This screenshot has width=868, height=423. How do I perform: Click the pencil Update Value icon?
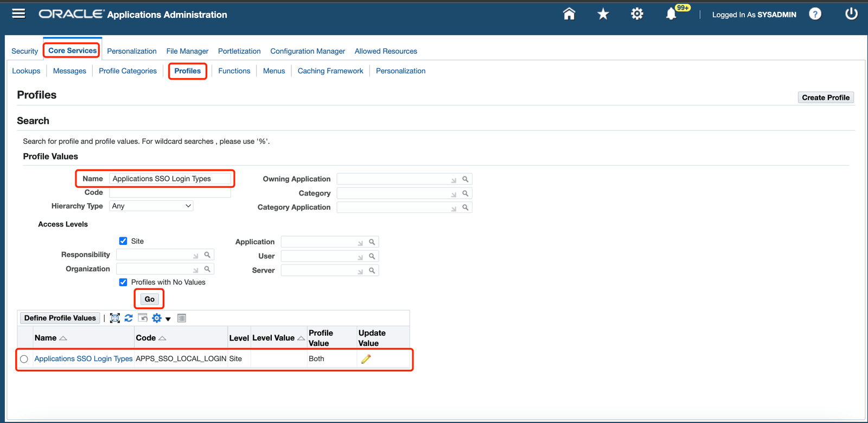click(366, 359)
